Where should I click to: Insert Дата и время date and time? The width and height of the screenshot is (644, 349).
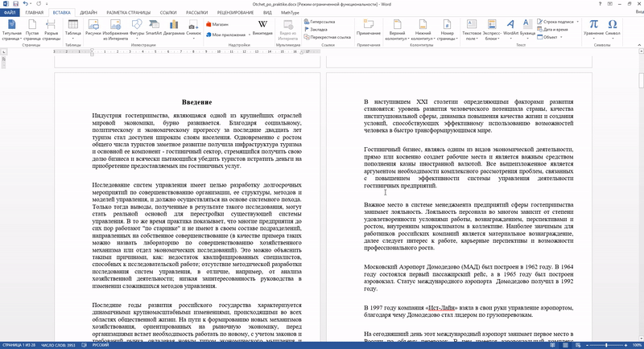[x=552, y=30]
